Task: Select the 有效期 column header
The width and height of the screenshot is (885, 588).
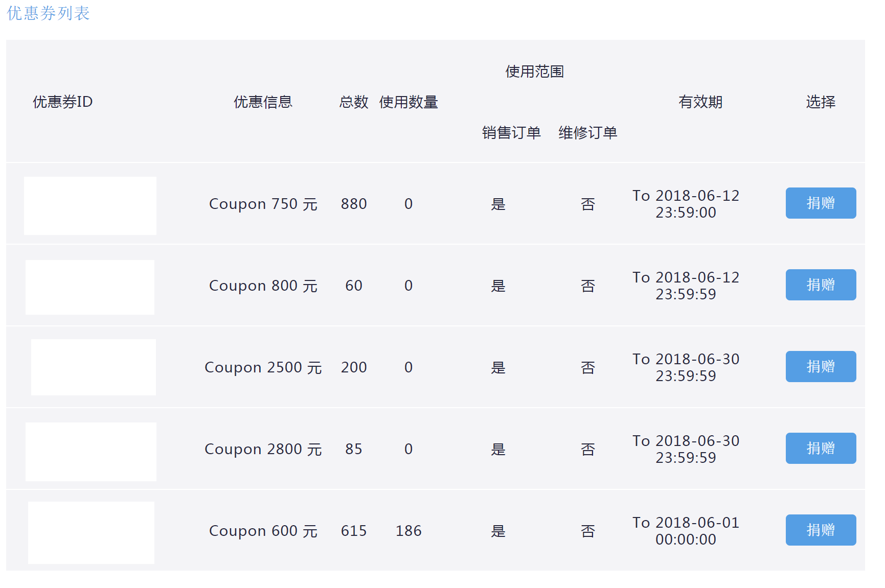Action: point(700,102)
